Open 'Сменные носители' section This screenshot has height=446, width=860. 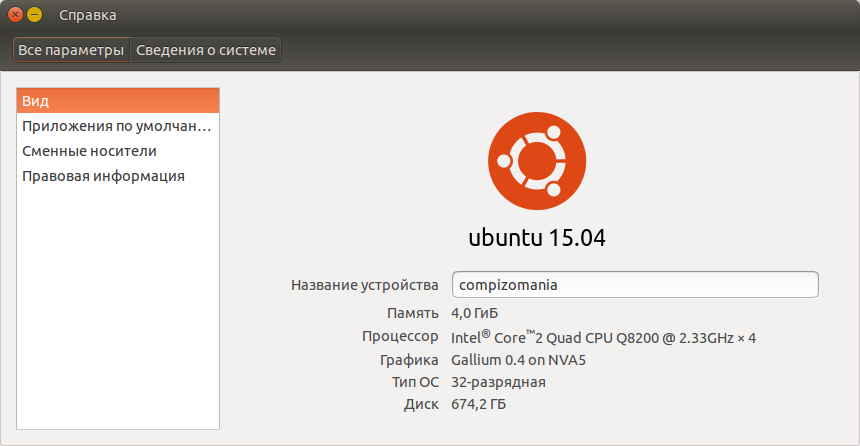(x=118, y=151)
